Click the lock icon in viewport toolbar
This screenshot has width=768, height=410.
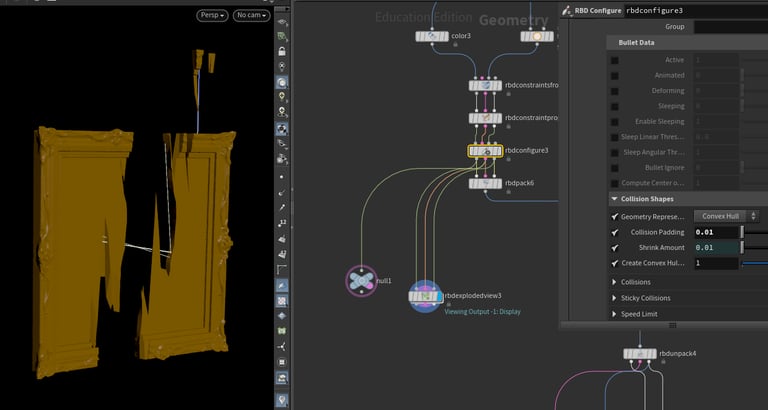tap(282, 51)
